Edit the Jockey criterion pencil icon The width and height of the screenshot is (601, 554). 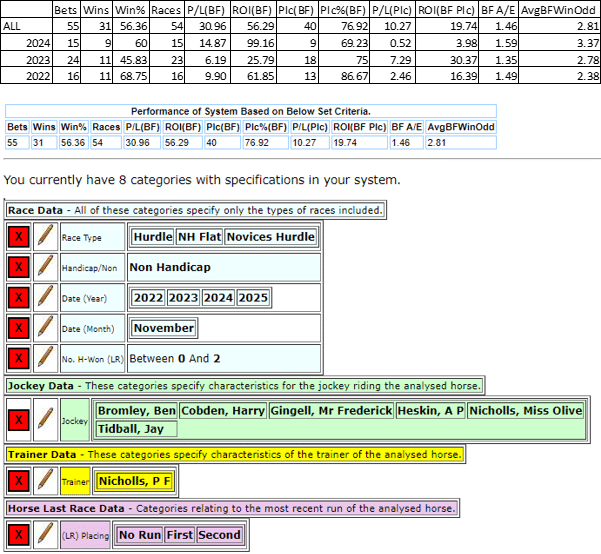tap(45, 420)
